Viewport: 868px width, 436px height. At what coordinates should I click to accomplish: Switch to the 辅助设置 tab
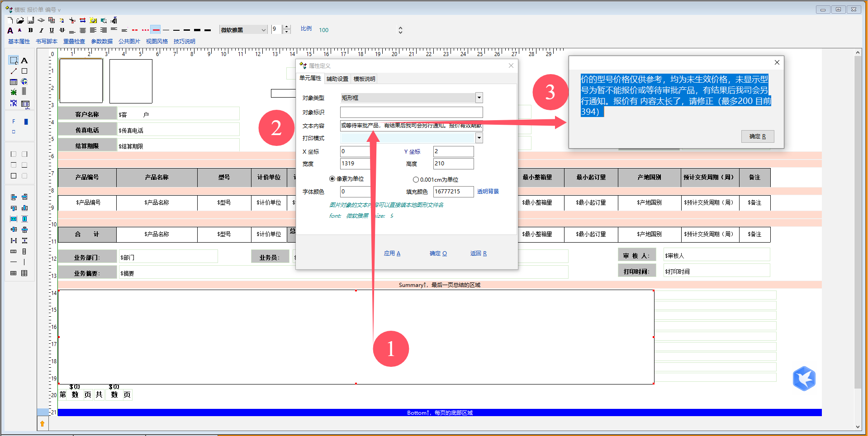pyautogui.click(x=337, y=79)
